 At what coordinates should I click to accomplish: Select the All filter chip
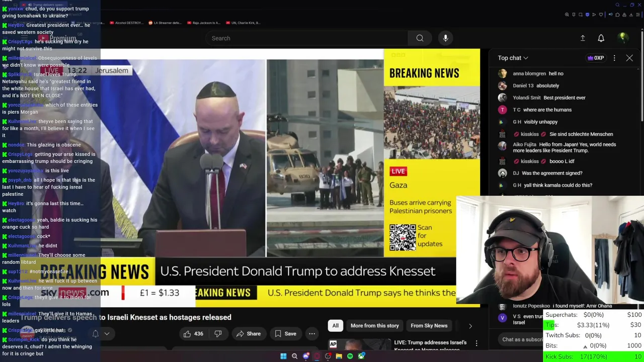335,326
